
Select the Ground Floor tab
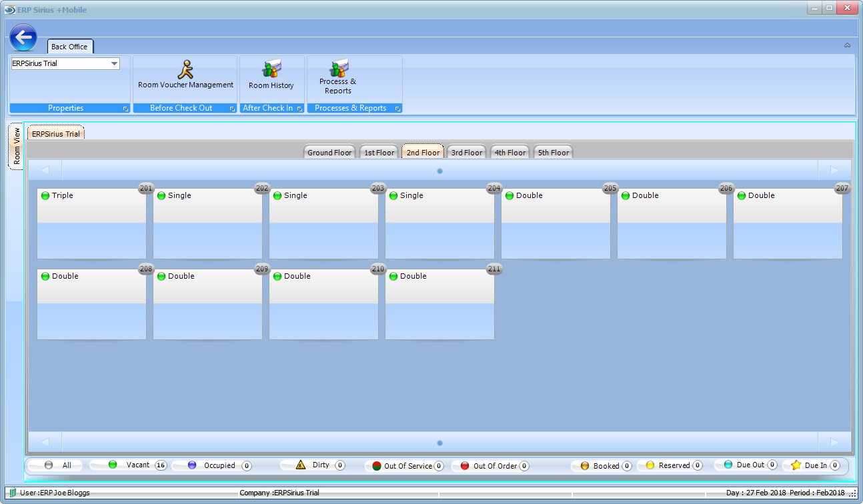tap(329, 152)
